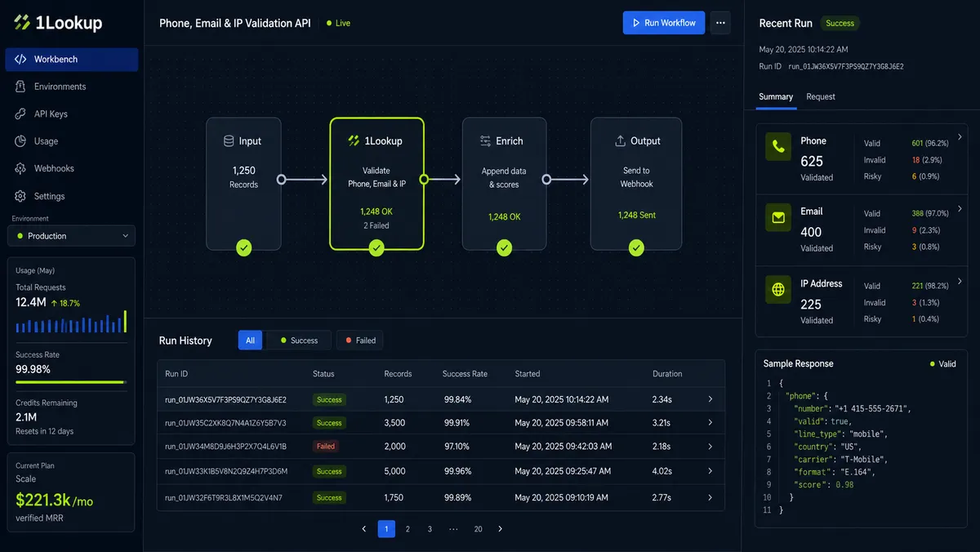Click the Run Workflow button
This screenshot has width=980, height=552.
[663, 23]
